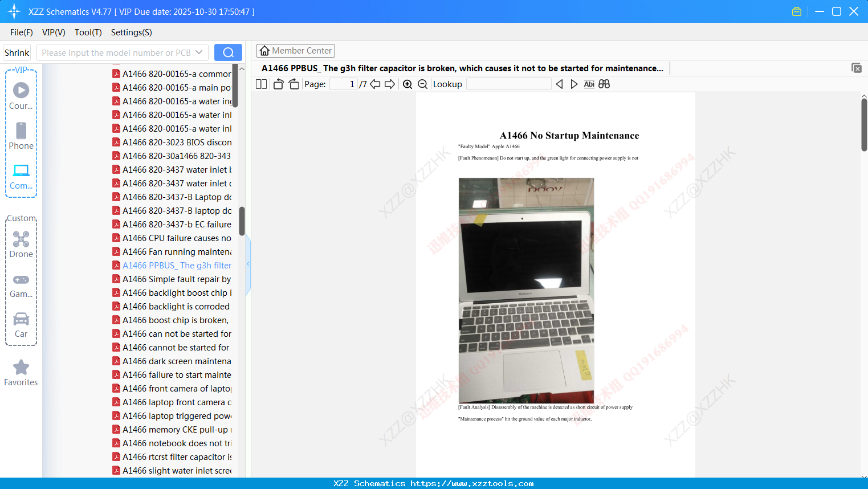Screen dimensions: 868x489
Task: Open A1466 memory CKE pull-up file
Action: [172, 430]
